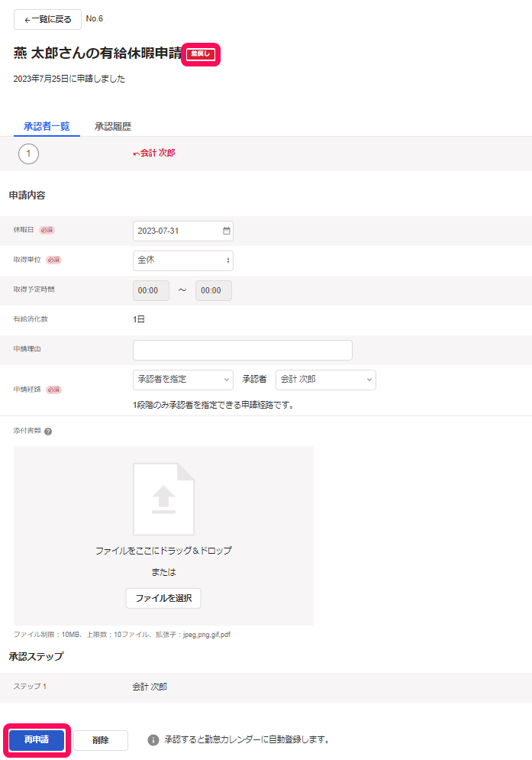
Task: Click start time field of 取得予定時間
Action: click(151, 290)
